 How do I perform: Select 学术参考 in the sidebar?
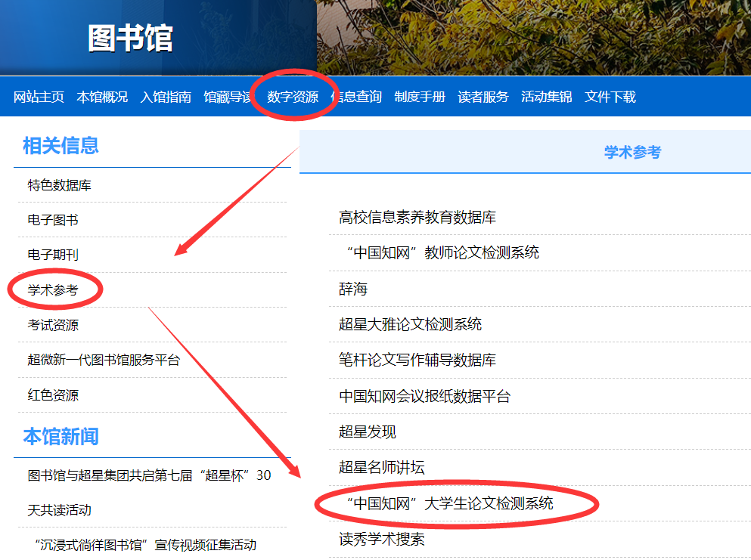(x=53, y=290)
